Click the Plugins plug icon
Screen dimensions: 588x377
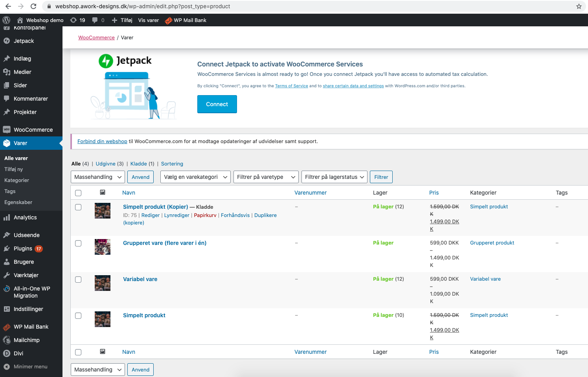click(7, 248)
